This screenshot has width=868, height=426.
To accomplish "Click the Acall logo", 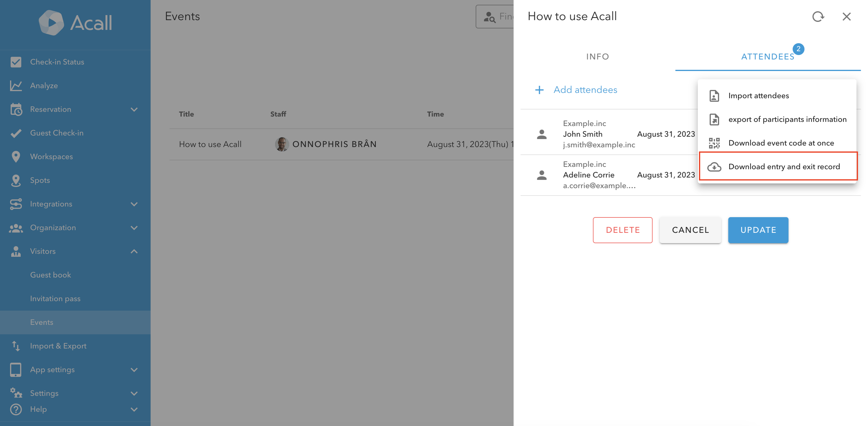I will 75,22.
